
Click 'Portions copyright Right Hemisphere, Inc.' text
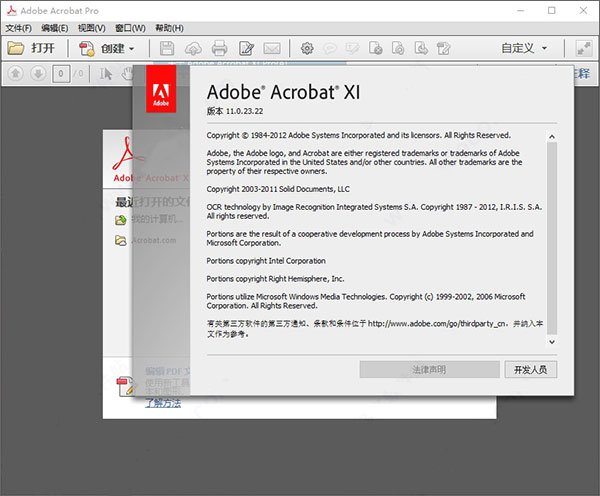click(x=275, y=279)
